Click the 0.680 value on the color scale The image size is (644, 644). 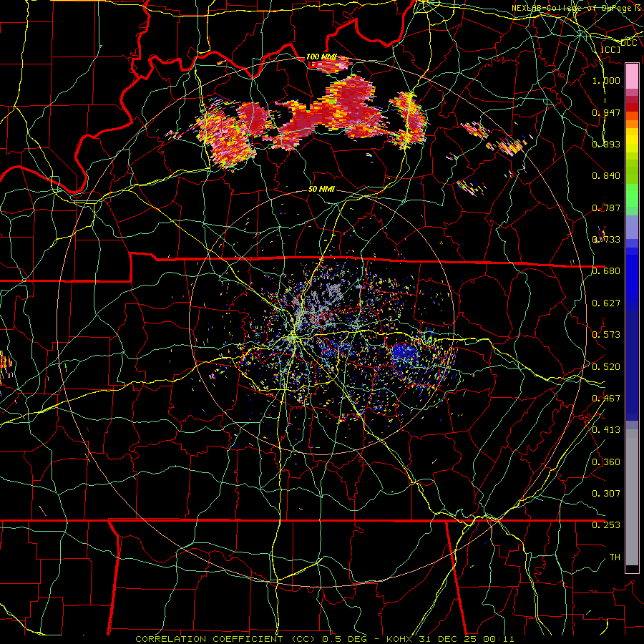(606, 270)
